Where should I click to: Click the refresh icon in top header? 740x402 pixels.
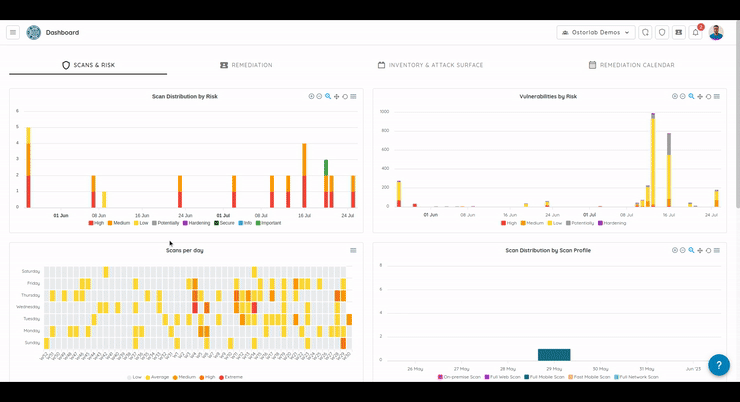(x=645, y=32)
